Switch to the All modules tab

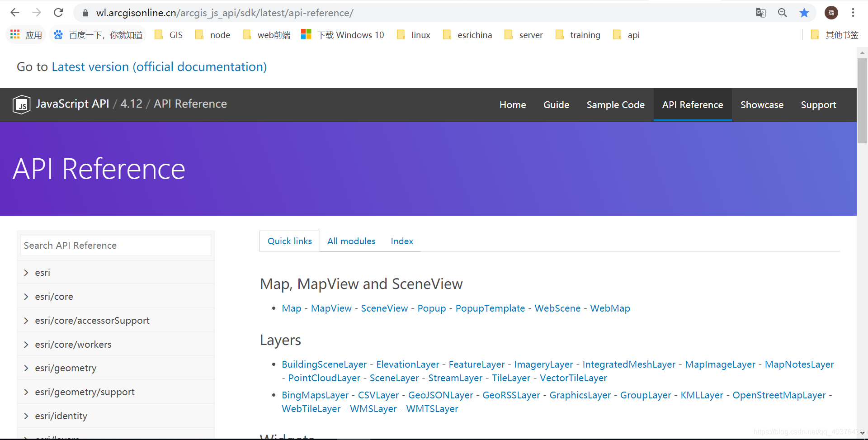(351, 241)
